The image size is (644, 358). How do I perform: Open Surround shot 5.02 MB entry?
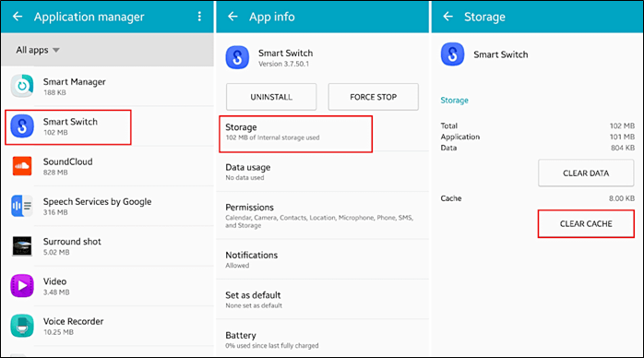pyautogui.click(x=108, y=246)
